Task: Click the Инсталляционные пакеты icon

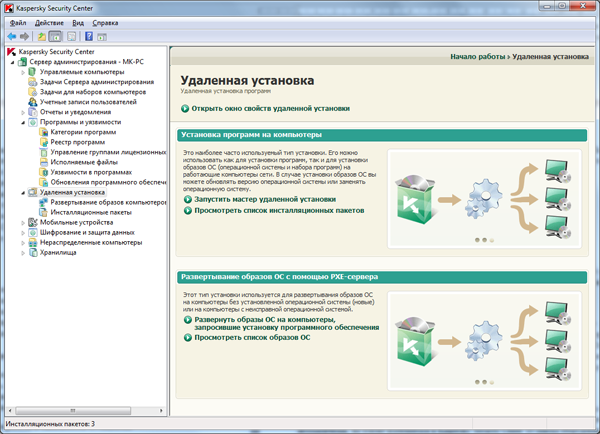Action: click(x=44, y=212)
